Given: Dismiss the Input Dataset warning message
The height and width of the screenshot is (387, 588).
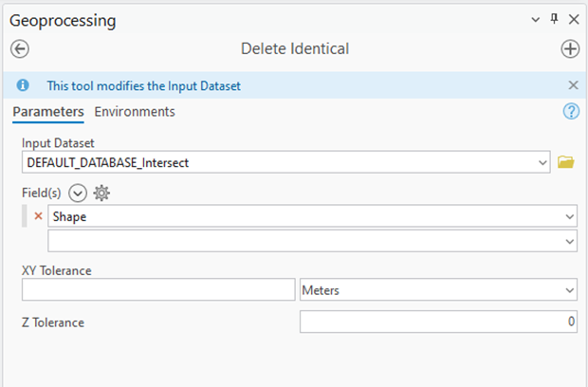Looking at the screenshot, I should tap(573, 85).
